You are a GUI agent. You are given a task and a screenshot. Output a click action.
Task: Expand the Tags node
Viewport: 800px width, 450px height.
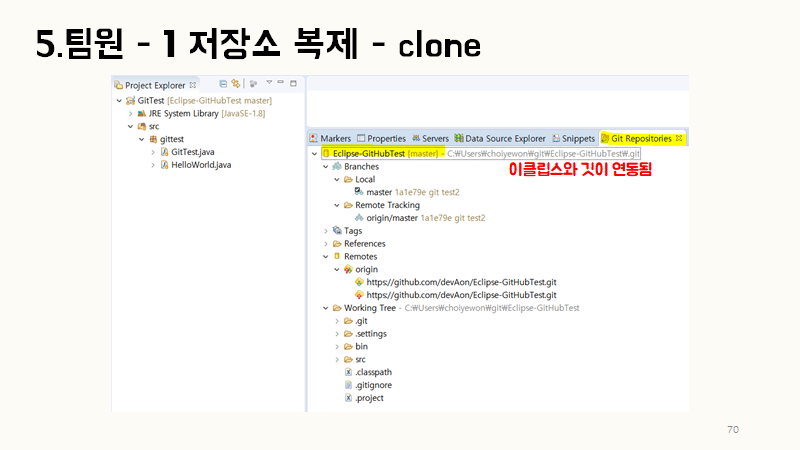tap(326, 231)
